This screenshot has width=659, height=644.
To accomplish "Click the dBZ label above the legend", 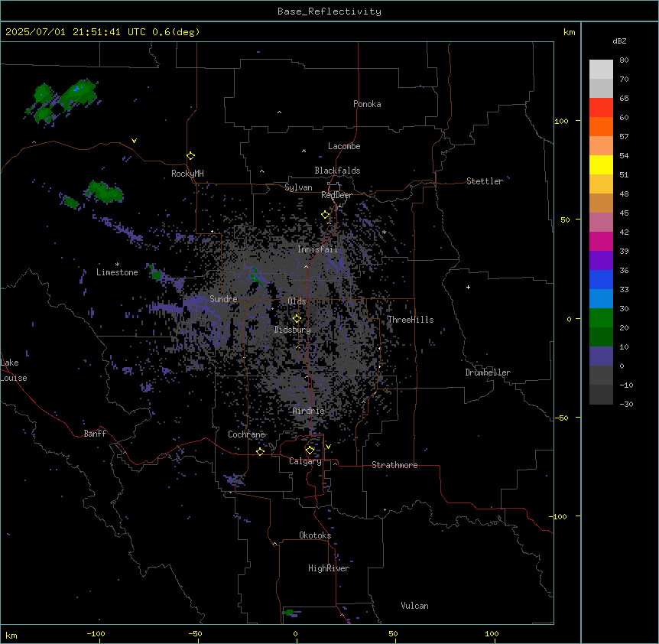I will (x=619, y=41).
